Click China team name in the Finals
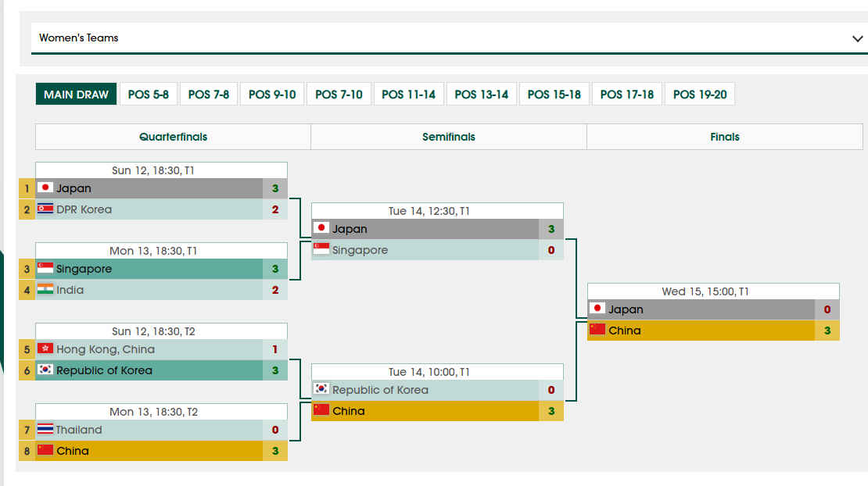This screenshot has height=486, width=868. coord(625,331)
